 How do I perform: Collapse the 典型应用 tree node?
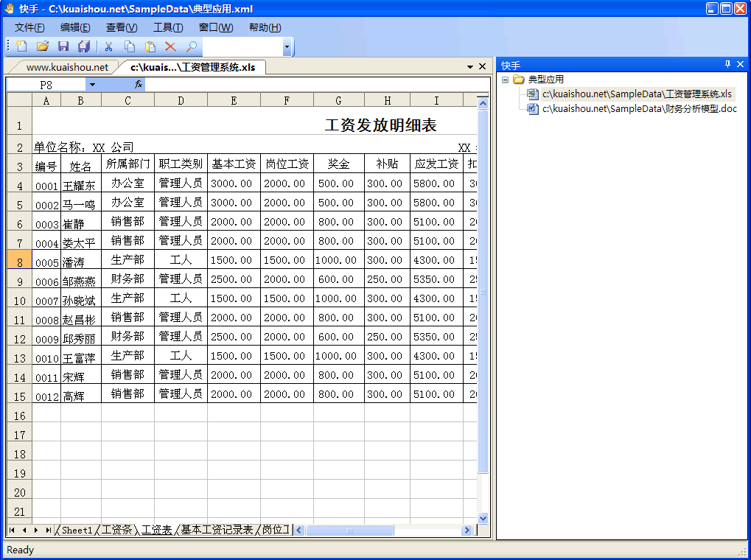[x=505, y=80]
